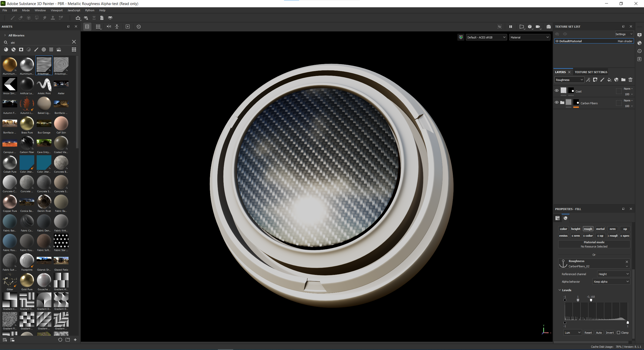Image resolution: width=644 pixels, height=350 pixels.
Task: Enable the metal channel button
Action: [x=600, y=229]
